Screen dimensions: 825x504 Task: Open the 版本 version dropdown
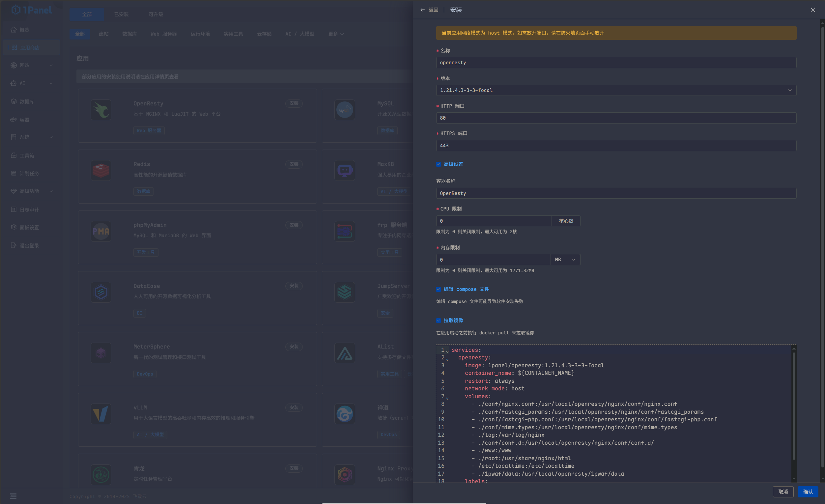tap(616, 90)
